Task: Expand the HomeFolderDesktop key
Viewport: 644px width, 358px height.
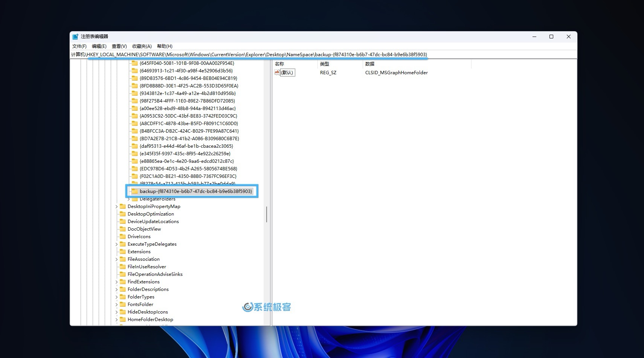Action: (117, 320)
